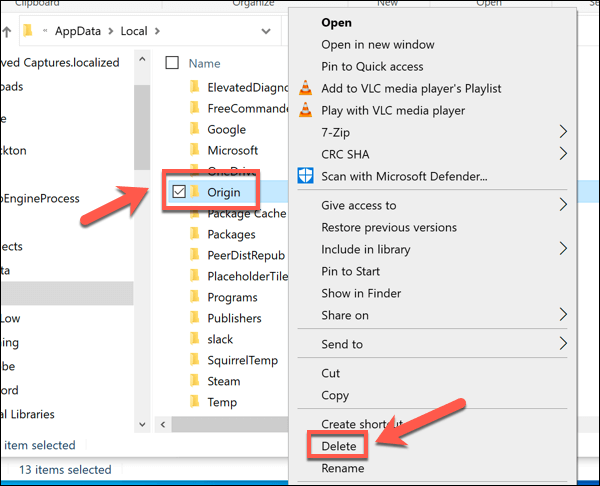Click the Packages folder icon
Image resolution: width=600 pixels, height=486 pixels.
195,233
